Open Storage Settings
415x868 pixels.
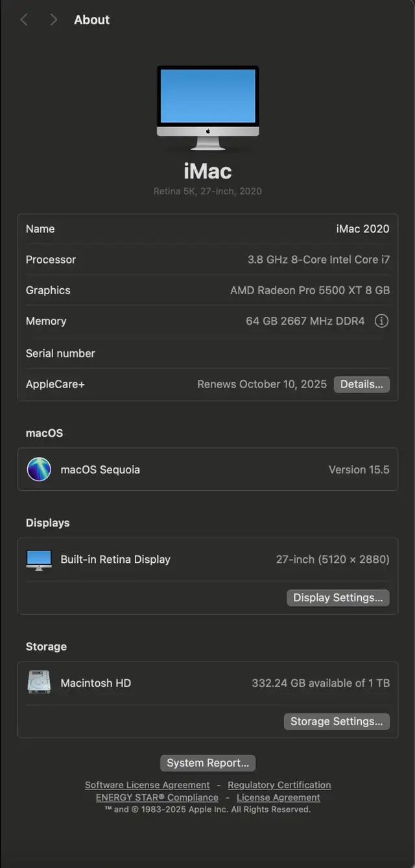(x=337, y=721)
